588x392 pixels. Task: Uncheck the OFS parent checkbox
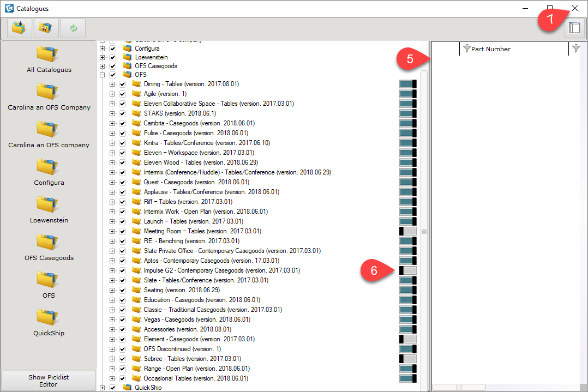point(112,75)
